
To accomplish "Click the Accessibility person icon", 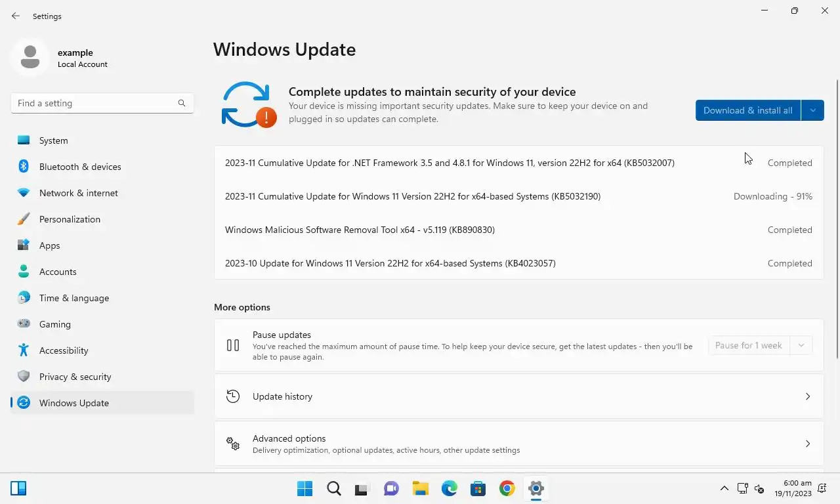I will coord(24,350).
